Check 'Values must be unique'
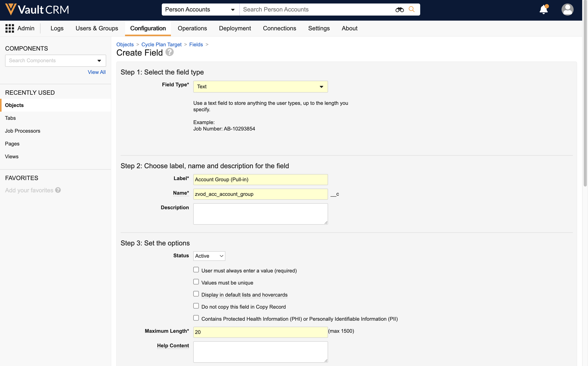Image resolution: width=588 pixels, height=366 pixels. (x=196, y=282)
